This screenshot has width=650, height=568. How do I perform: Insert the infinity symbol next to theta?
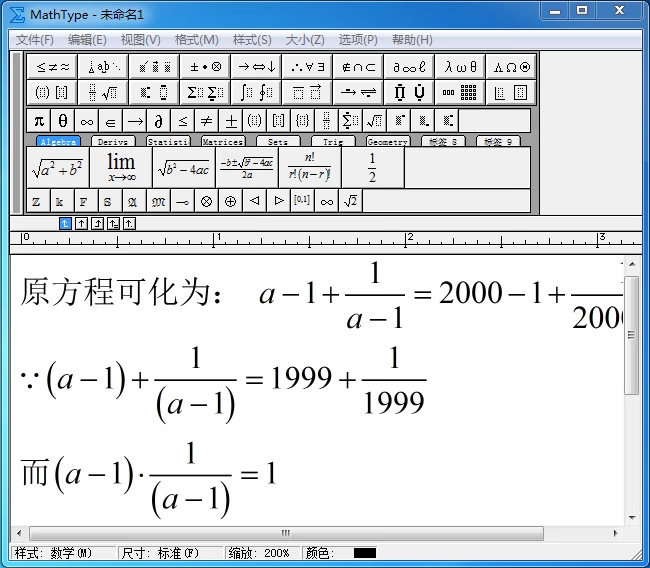pos(87,121)
